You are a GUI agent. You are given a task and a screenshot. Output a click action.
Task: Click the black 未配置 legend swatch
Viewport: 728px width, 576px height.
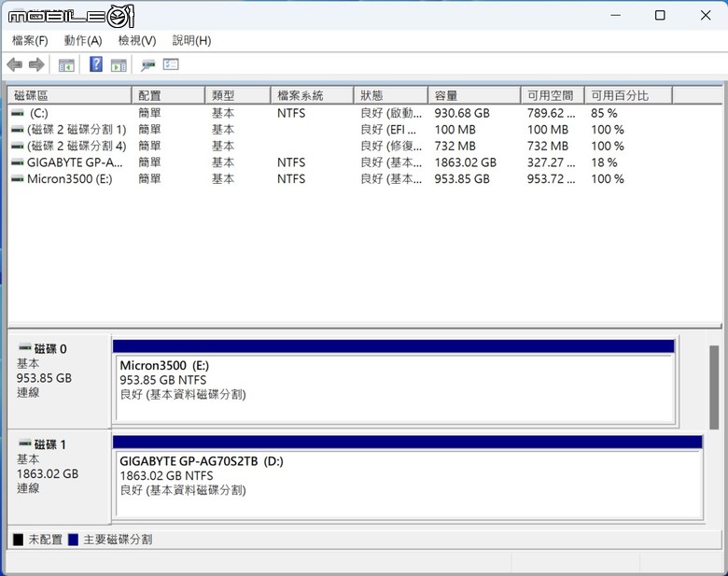[x=18, y=540]
